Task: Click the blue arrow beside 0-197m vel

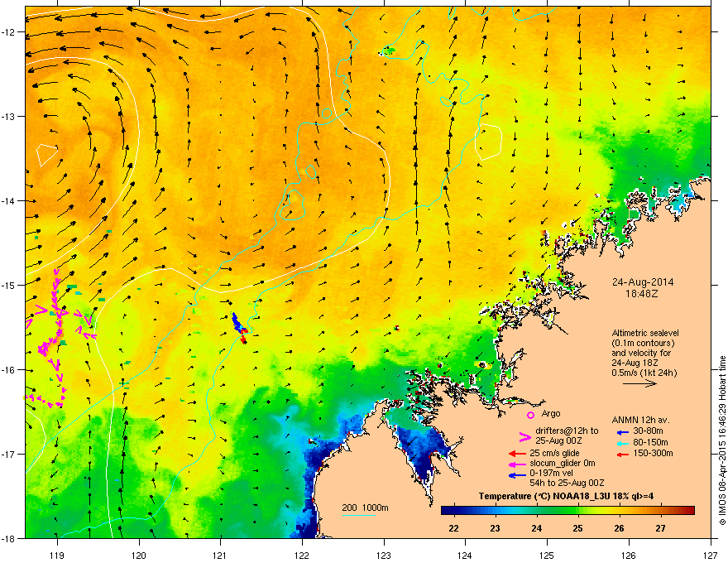Action: (x=517, y=474)
